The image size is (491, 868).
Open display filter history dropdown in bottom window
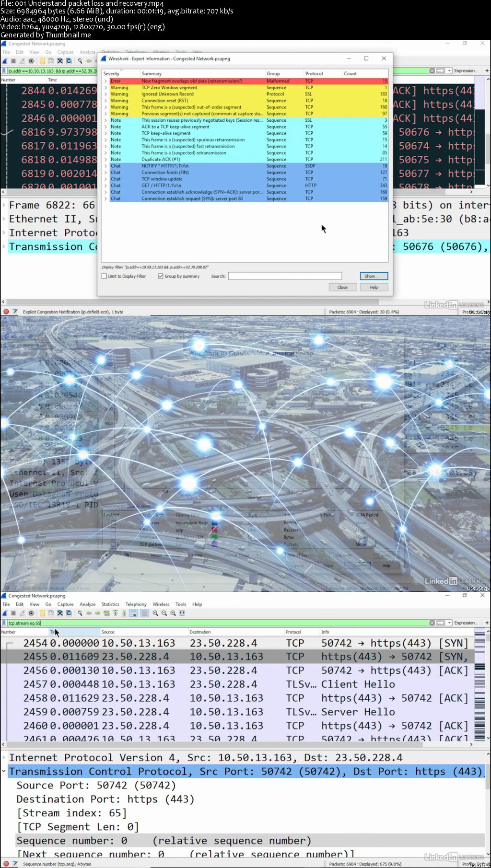449,623
